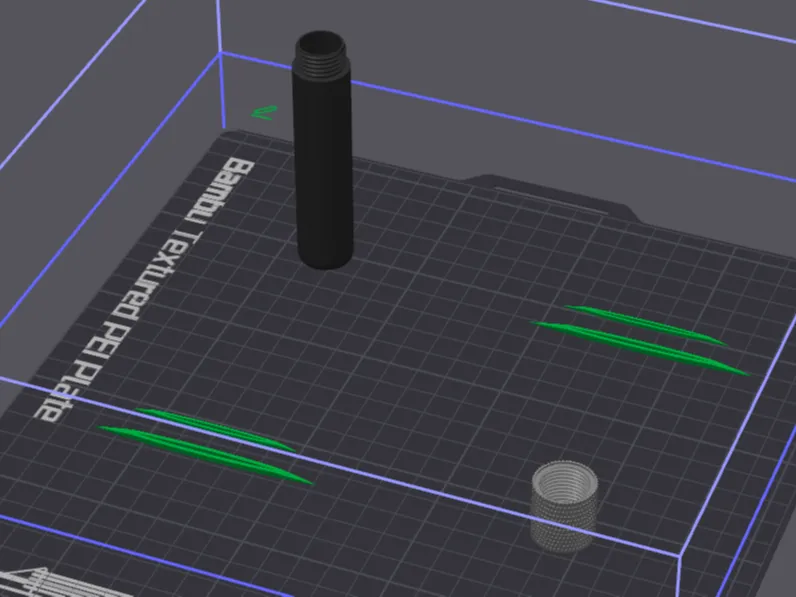Select the tall black threaded tube model

pos(323,152)
